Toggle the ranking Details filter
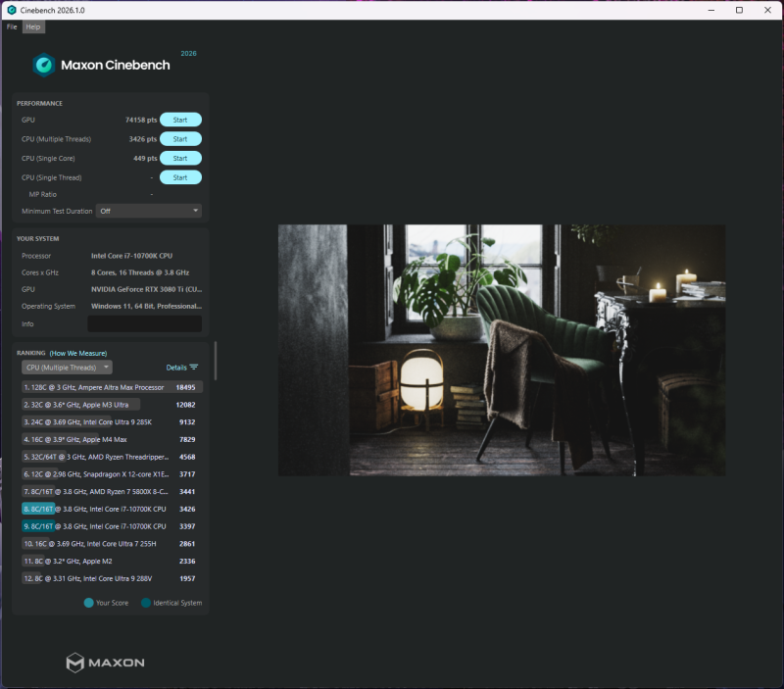 (x=182, y=368)
